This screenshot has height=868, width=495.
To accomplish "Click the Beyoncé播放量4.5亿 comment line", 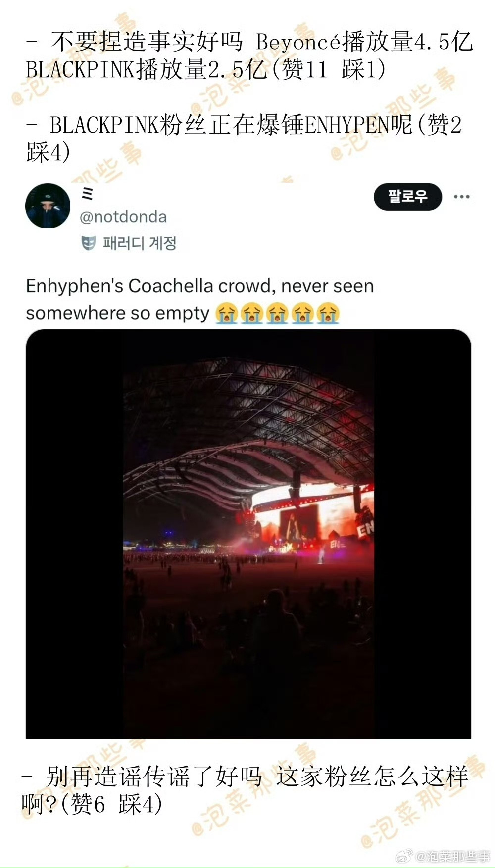I will pos(249,55).
